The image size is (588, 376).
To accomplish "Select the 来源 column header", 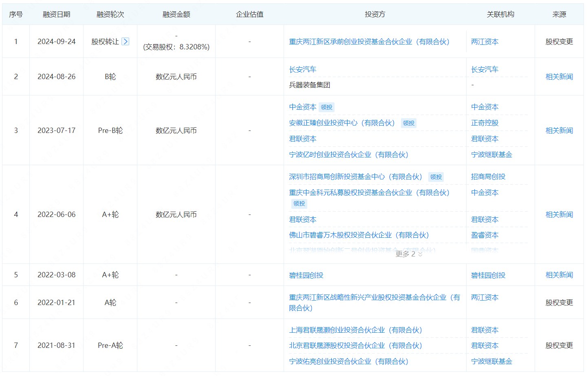I will click(x=559, y=14).
